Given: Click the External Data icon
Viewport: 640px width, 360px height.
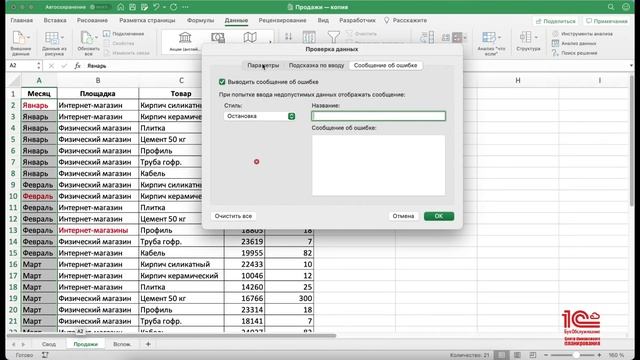Looking at the screenshot, I should pos(18,38).
